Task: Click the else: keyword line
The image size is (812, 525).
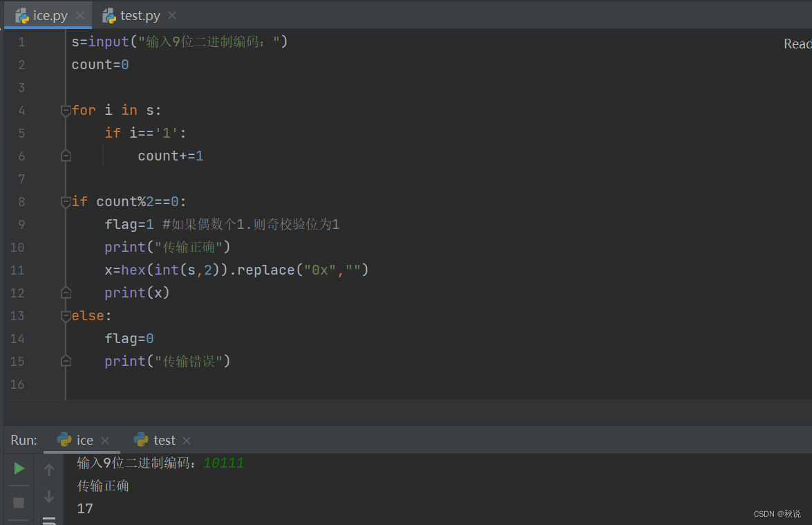Action: coord(91,315)
